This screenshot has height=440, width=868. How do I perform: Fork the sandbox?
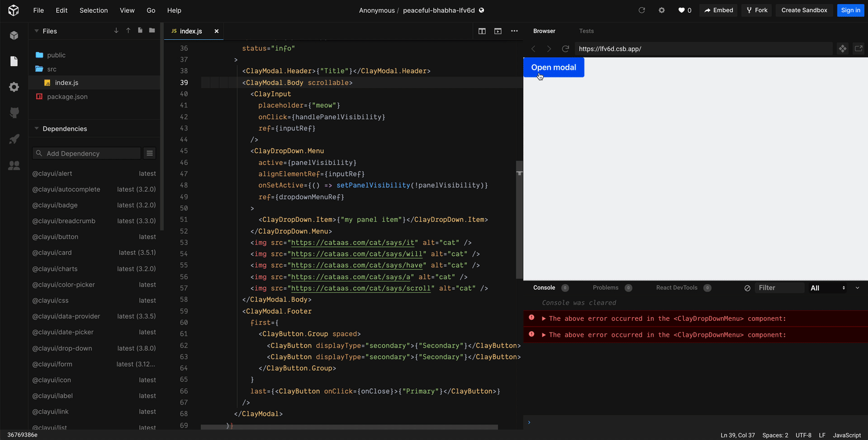pyautogui.click(x=757, y=10)
